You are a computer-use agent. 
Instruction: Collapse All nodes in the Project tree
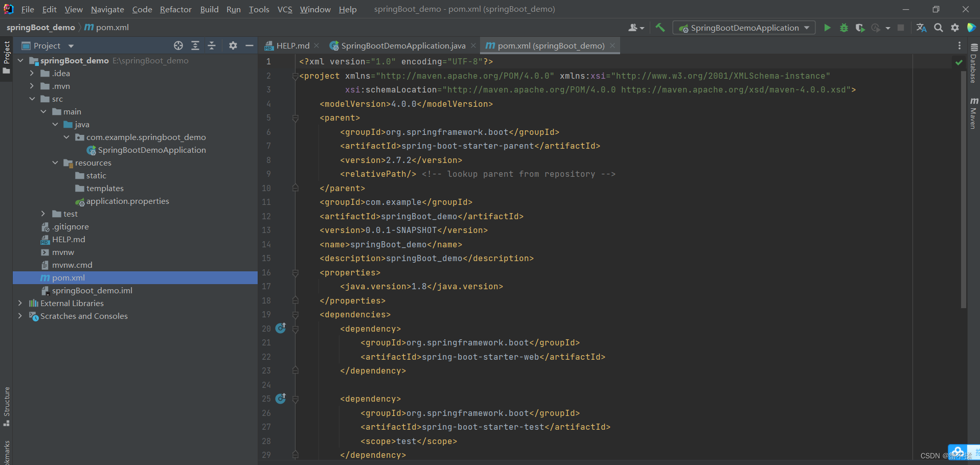click(212, 45)
